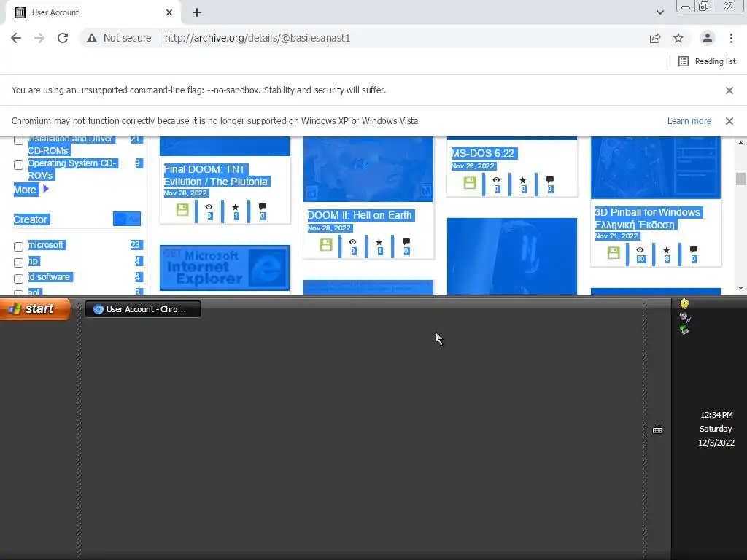Open Final DOOM: TNT Evilution item
The height and width of the screenshot is (560, 747).
coord(217,175)
